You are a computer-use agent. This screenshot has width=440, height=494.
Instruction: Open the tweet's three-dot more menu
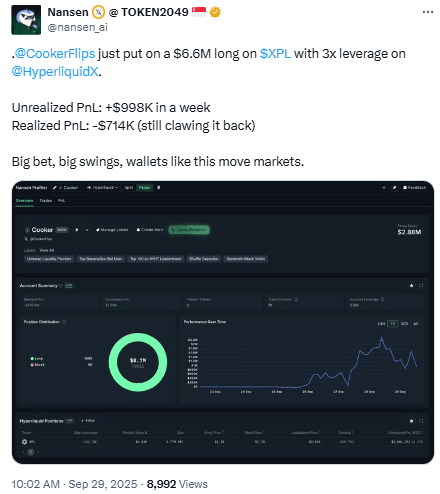(427, 12)
